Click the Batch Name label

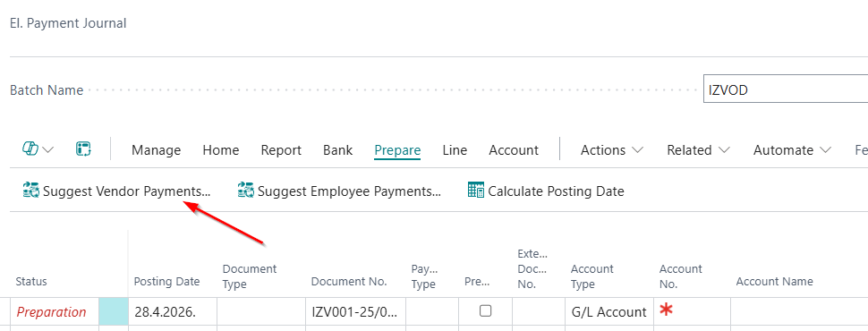click(x=47, y=90)
